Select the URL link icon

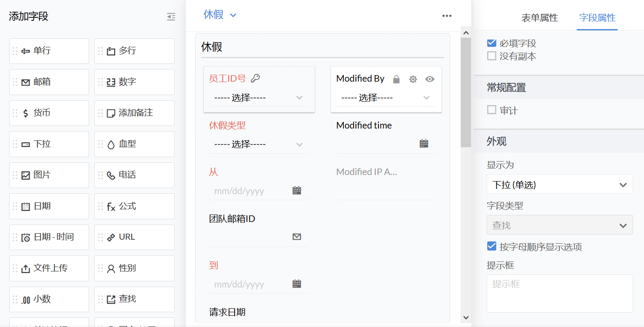(x=111, y=238)
